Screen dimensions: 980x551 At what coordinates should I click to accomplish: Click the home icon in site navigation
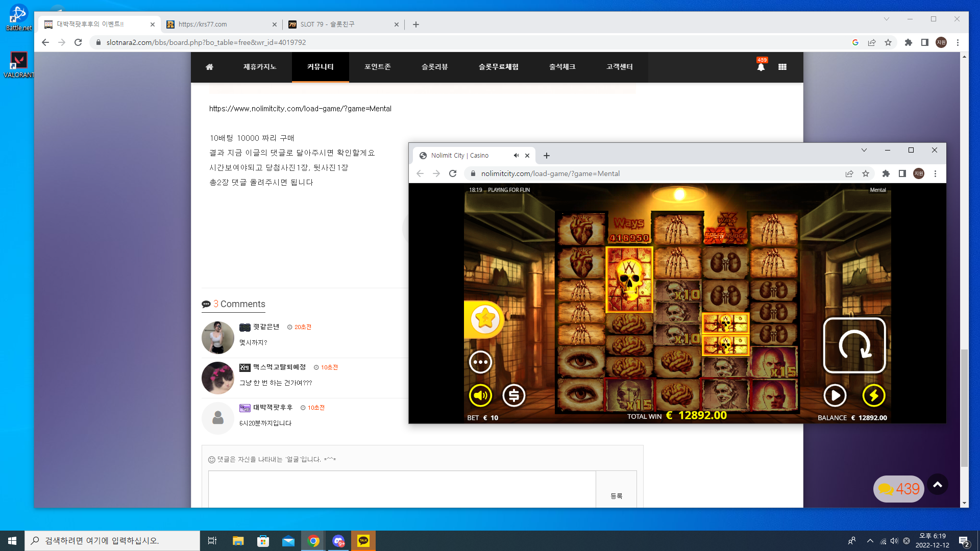point(209,67)
